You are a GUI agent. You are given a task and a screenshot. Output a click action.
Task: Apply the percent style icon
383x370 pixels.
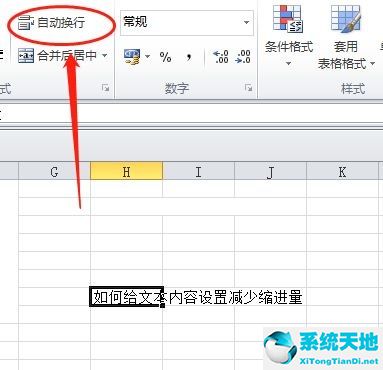coord(165,57)
